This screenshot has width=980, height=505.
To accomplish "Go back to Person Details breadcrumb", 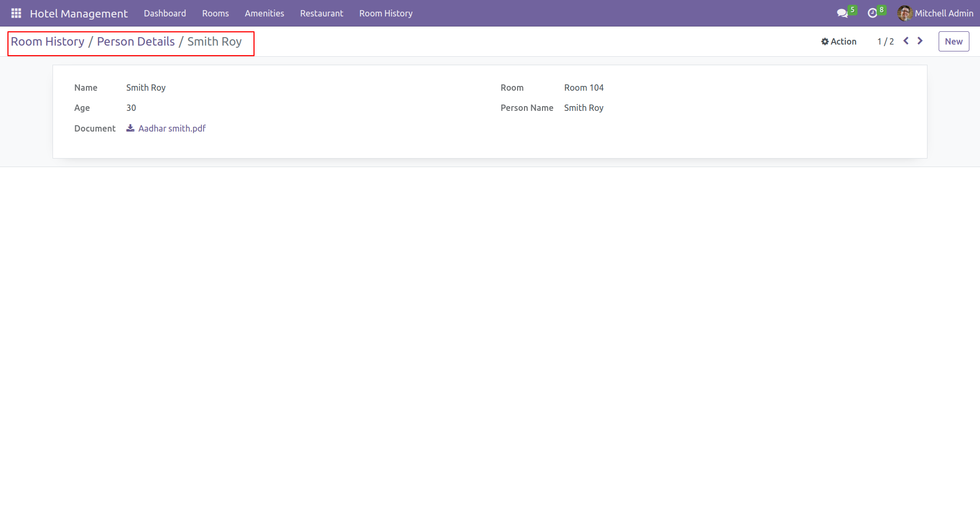I will pos(136,41).
